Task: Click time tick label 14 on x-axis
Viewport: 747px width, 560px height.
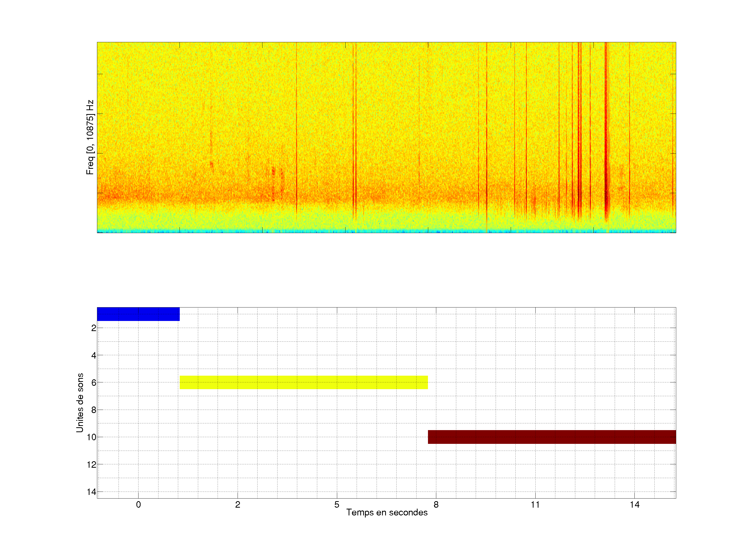Action: pos(634,505)
